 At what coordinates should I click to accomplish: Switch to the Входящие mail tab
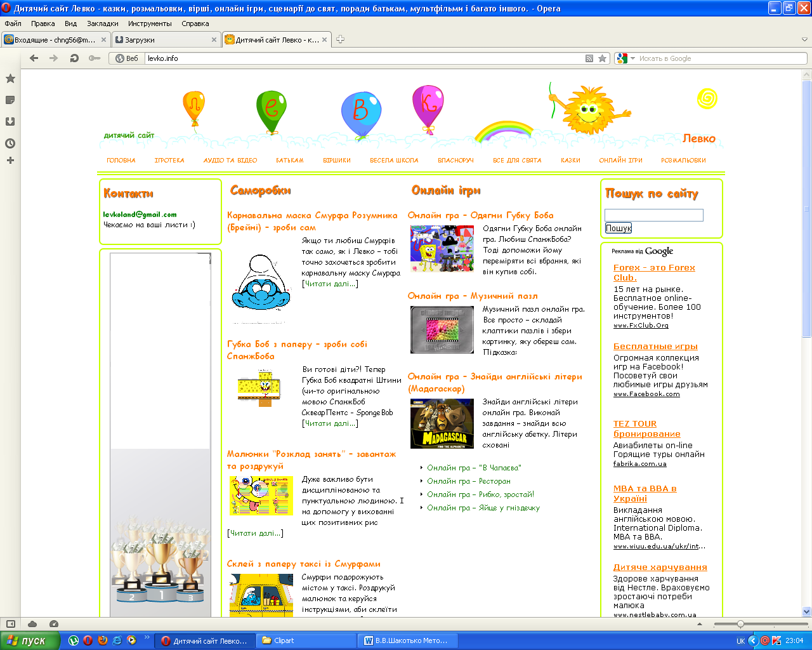tap(55, 39)
